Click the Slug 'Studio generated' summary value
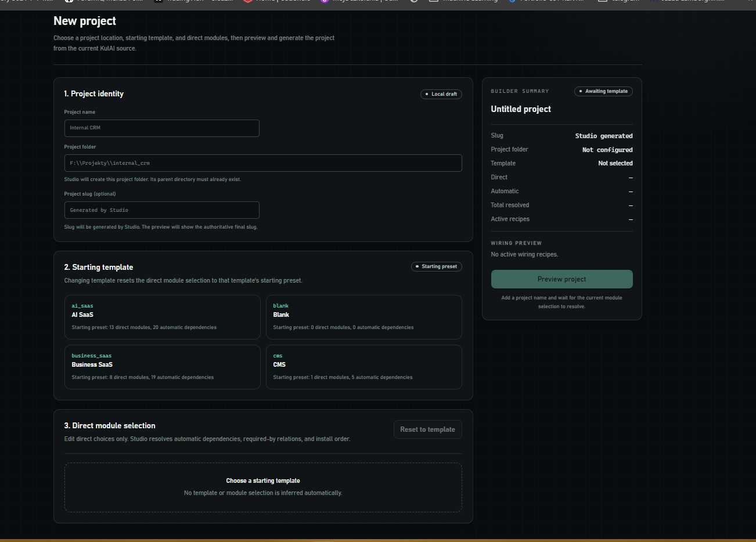Image resolution: width=756 pixels, height=542 pixels. 604,136
